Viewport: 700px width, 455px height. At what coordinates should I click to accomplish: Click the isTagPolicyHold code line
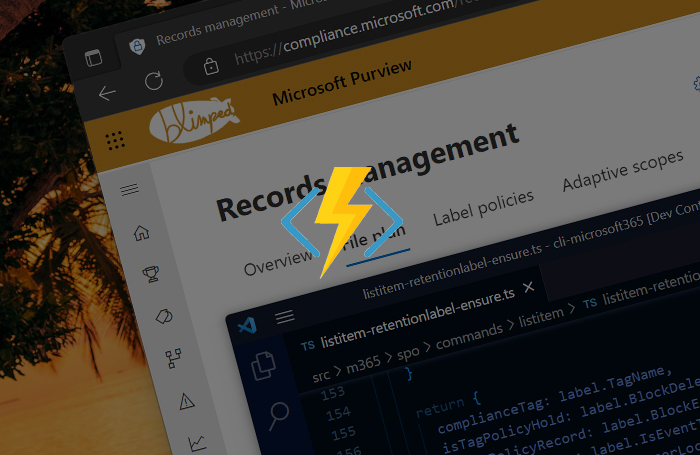tap(571, 414)
